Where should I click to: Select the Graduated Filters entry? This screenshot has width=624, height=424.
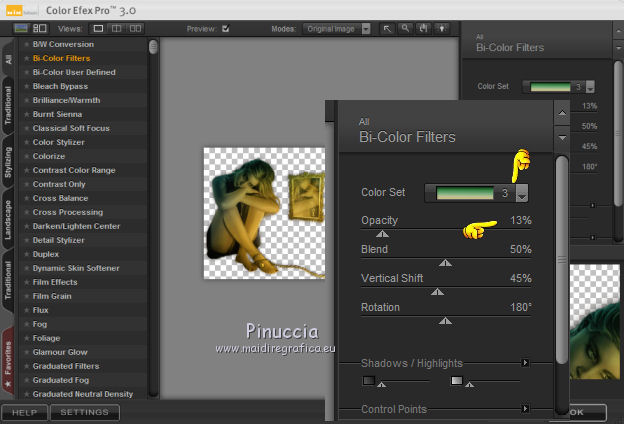pyautogui.click(x=66, y=366)
